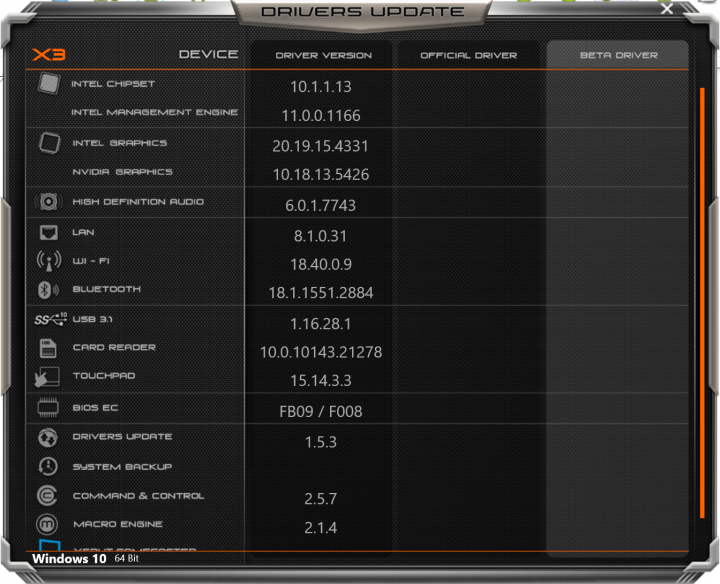Click touchpad version 15.14.3.3

pyautogui.click(x=321, y=381)
